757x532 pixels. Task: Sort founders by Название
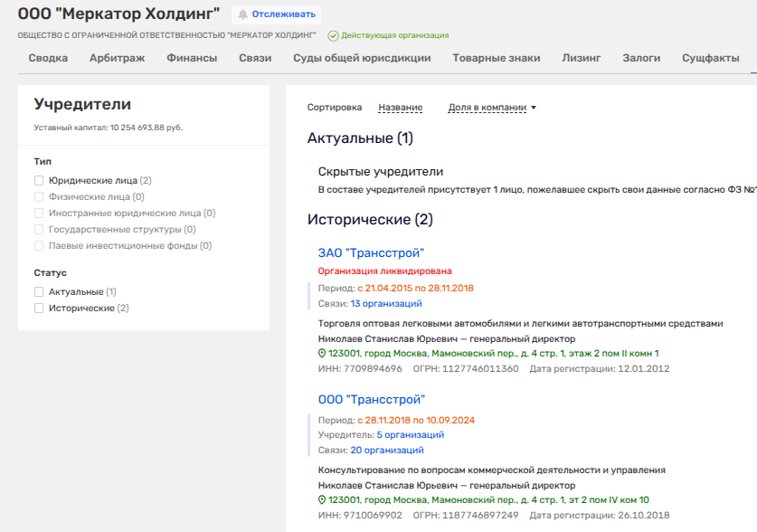[x=400, y=108]
